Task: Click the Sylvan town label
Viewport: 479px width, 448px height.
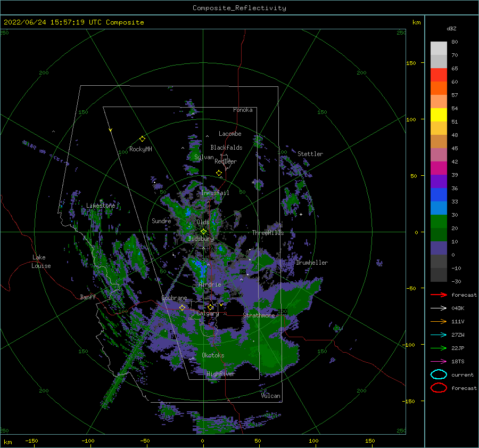Action: [x=204, y=157]
